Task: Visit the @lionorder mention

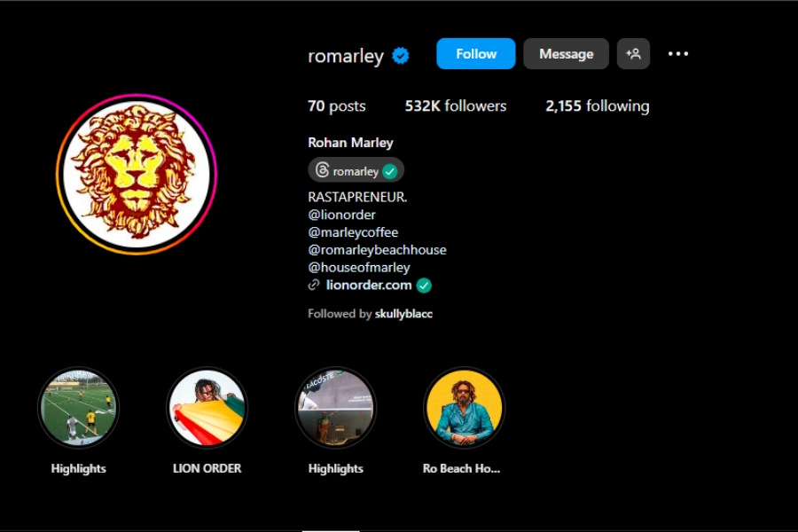Action: (341, 215)
